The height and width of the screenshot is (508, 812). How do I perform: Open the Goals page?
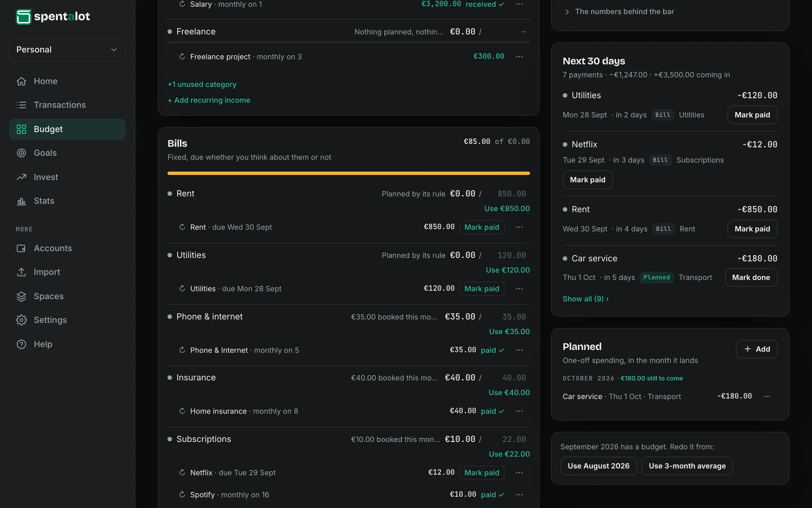tap(67, 153)
